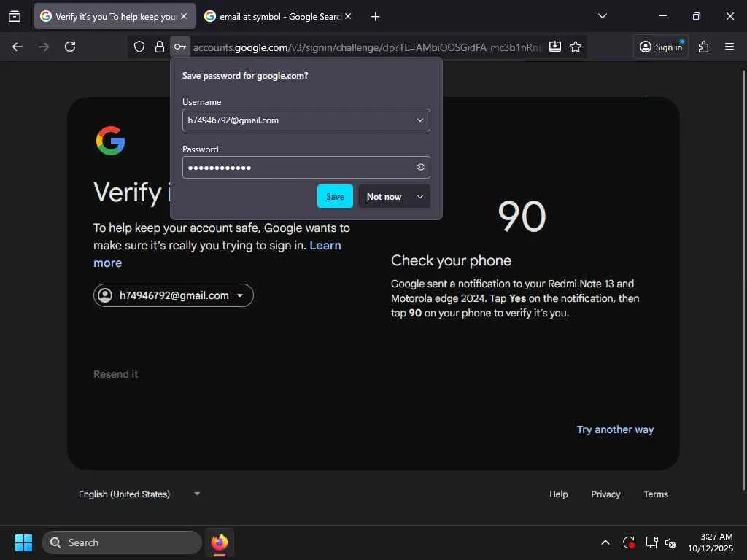Close the Verify it's you tab
The width and height of the screenshot is (747, 560).
184,16
